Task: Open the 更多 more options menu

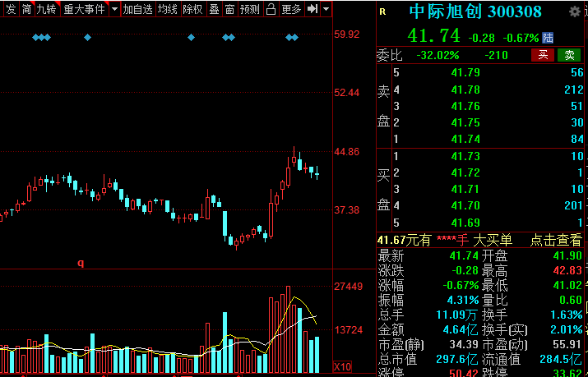Action: [x=291, y=10]
